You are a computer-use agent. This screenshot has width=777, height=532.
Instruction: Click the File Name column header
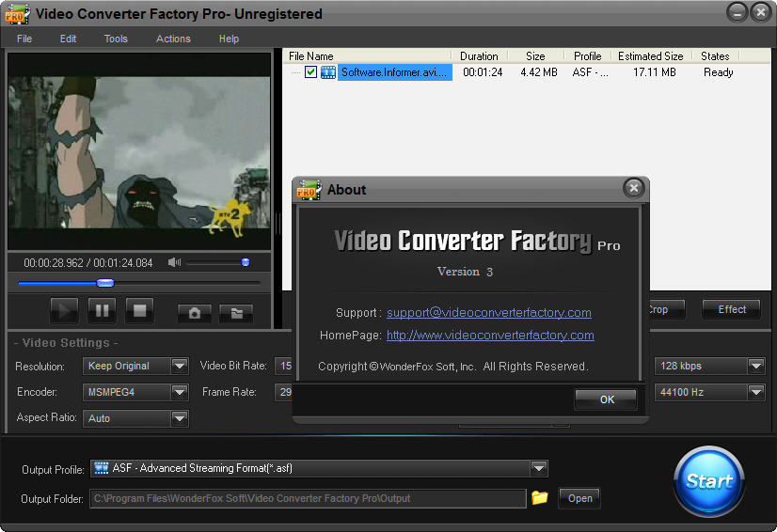click(368, 56)
